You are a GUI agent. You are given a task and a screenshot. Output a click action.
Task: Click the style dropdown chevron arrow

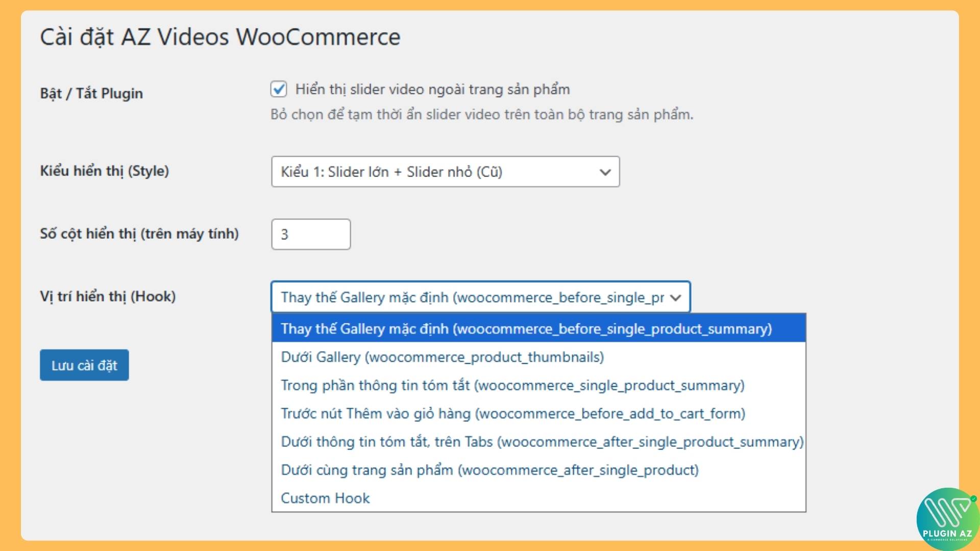[605, 172]
